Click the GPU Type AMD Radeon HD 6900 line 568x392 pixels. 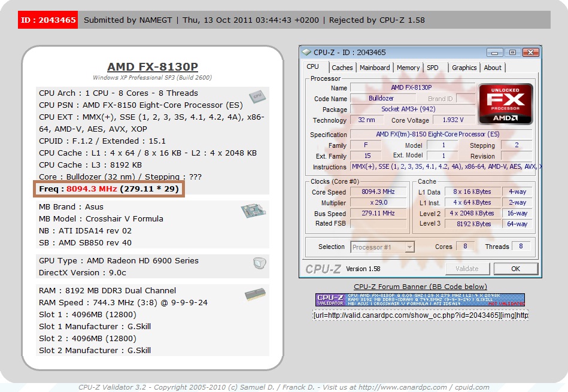click(119, 260)
